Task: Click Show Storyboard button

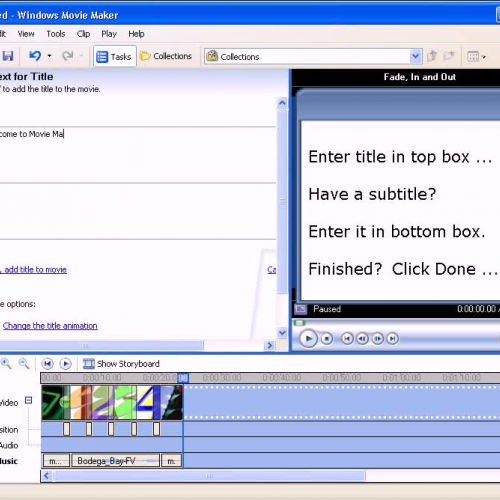Action: (x=121, y=364)
